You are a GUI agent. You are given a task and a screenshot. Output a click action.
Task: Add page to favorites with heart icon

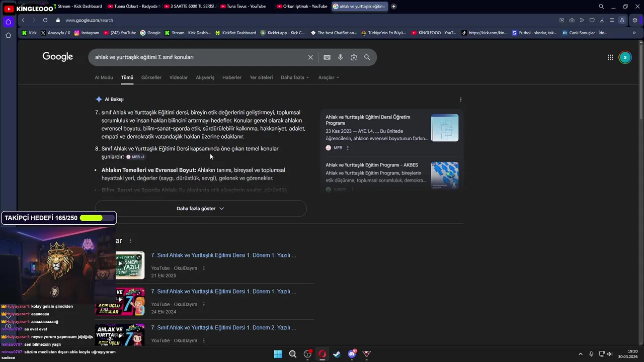click(x=592, y=20)
